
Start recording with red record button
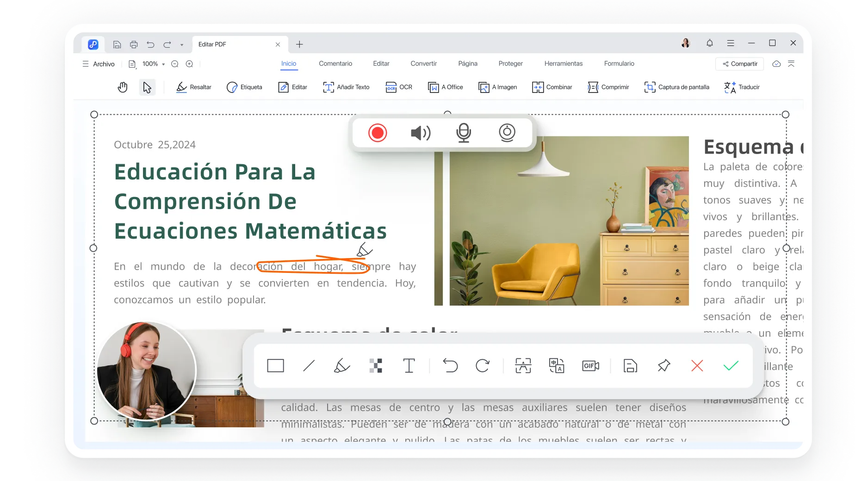point(378,133)
